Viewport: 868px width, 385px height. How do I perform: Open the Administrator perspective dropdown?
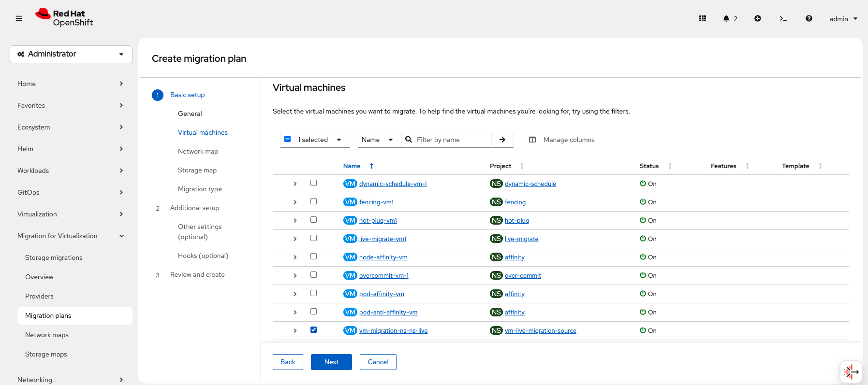(x=71, y=54)
